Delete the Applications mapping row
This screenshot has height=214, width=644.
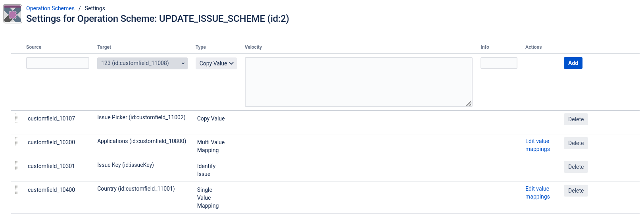point(576,143)
